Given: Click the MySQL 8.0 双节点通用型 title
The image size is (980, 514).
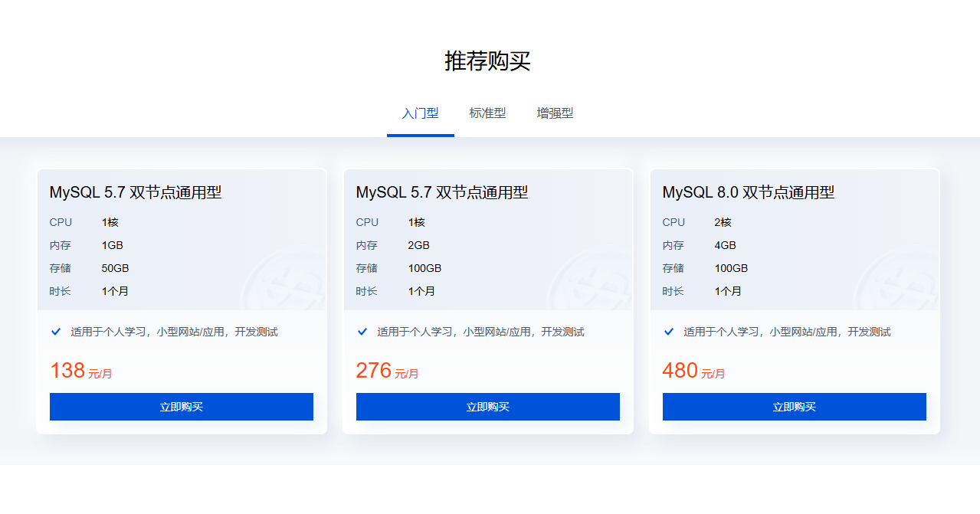Looking at the screenshot, I should pyautogui.click(x=749, y=192).
